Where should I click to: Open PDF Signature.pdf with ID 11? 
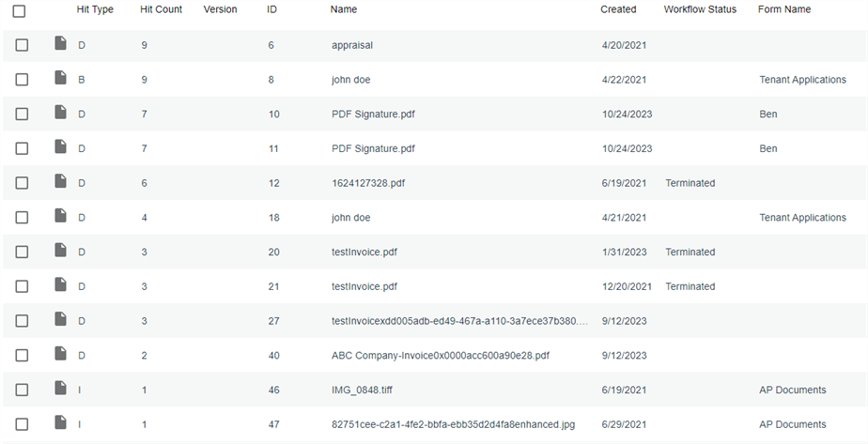click(373, 148)
